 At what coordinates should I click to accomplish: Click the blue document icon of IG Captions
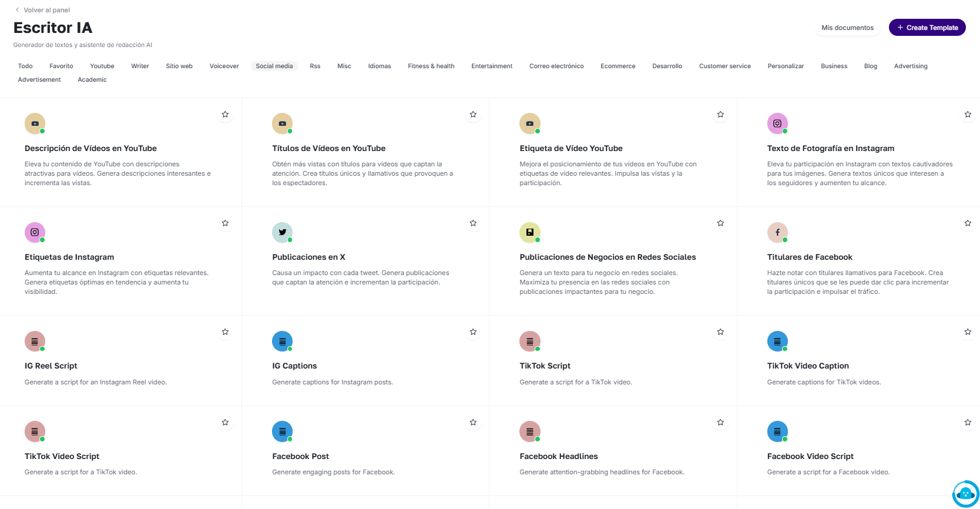[x=282, y=341]
